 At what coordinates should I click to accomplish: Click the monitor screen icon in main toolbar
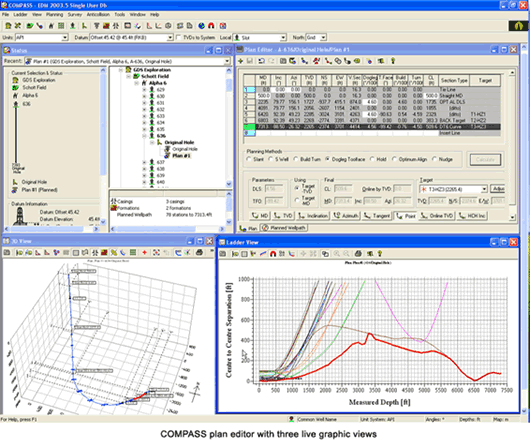coord(127,26)
